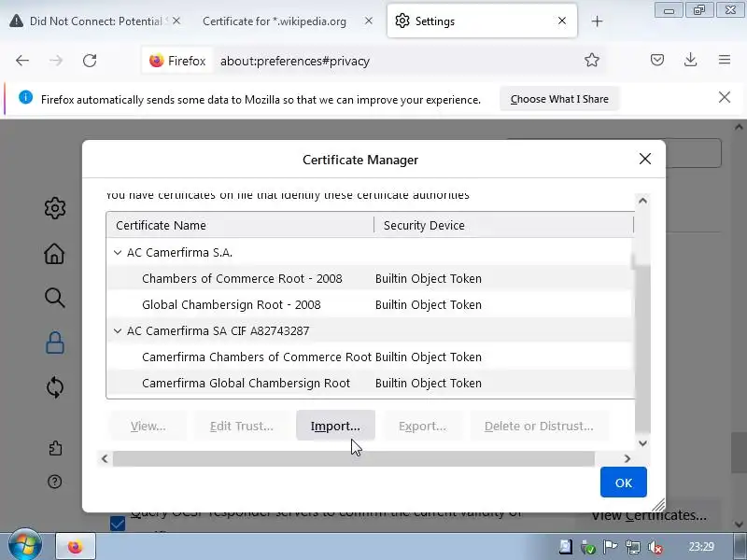Select Chambers of Commerce Root - 2008
The width and height of the screenshot is (747, 560).
pos(370,278)
